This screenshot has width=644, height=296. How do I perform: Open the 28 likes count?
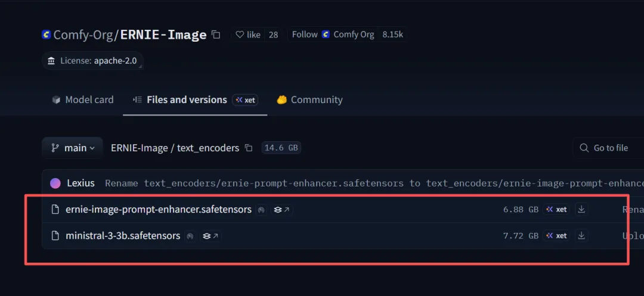pos(273,35)
